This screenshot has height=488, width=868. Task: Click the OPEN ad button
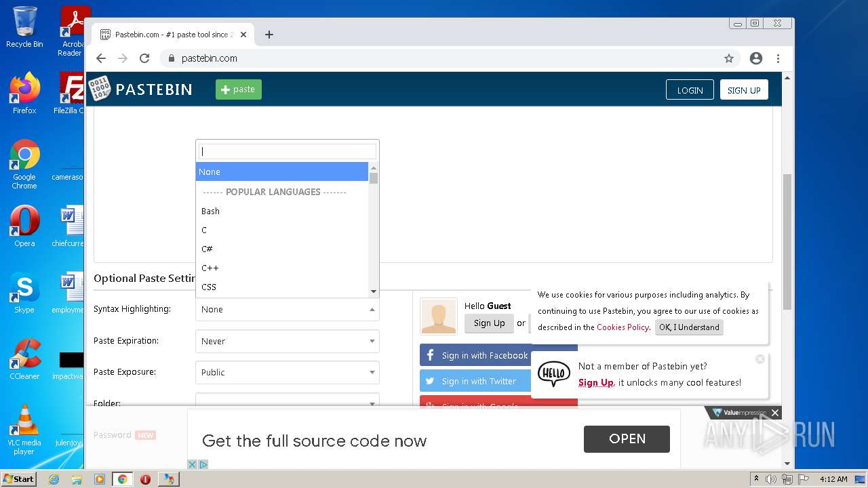[x=627, y=439]
